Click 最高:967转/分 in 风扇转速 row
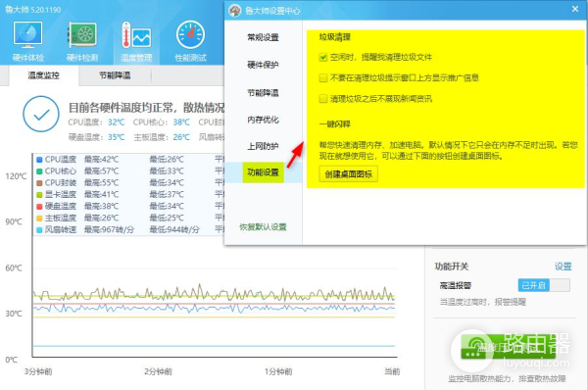588x390 pixels. pyautogui.click(x=109, y=229)
